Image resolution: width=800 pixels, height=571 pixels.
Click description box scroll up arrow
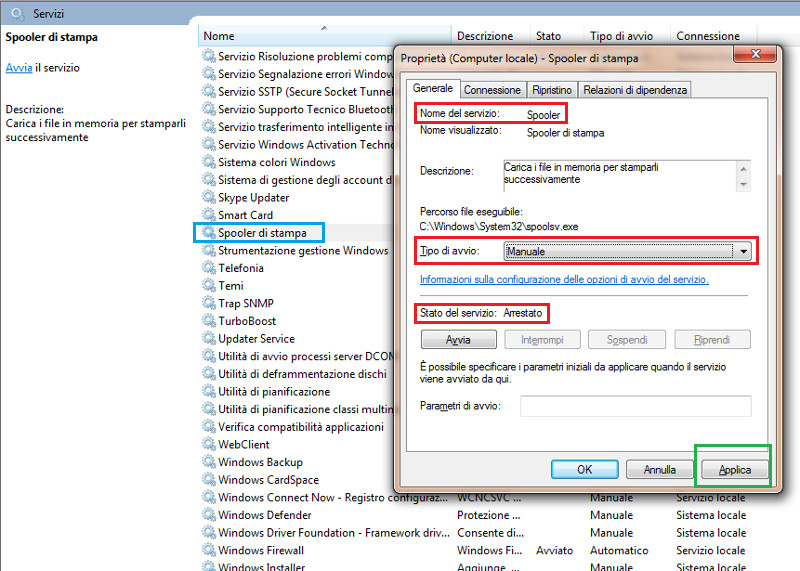point(743,169)
